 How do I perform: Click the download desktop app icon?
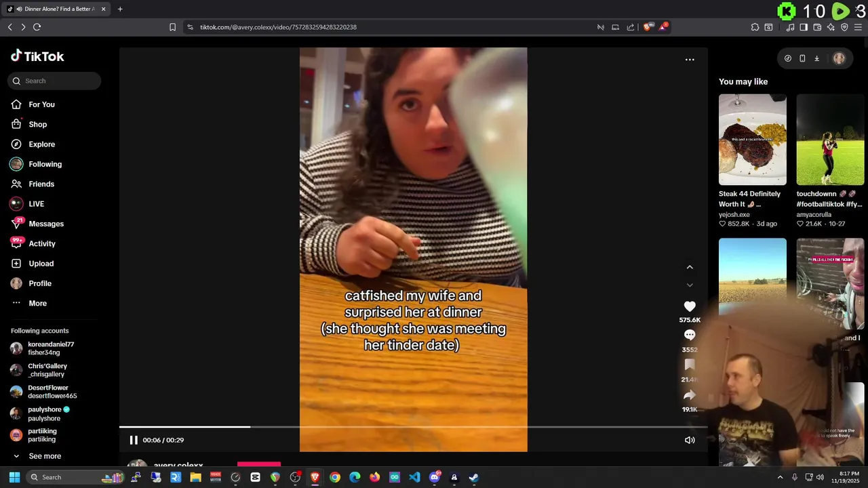point(816,58)
